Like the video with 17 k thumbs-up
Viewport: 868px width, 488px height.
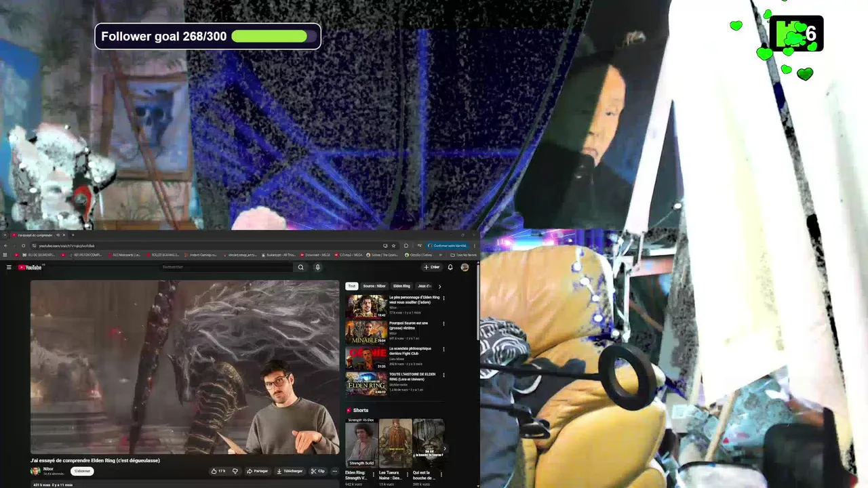[218, 471]
